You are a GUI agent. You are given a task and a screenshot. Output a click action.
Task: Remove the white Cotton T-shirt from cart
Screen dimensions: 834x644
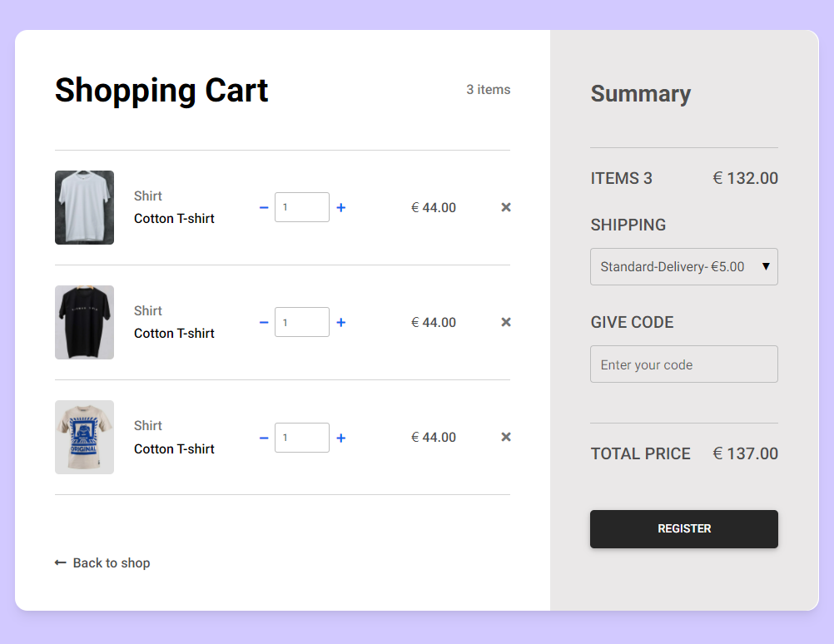[505, 207]
